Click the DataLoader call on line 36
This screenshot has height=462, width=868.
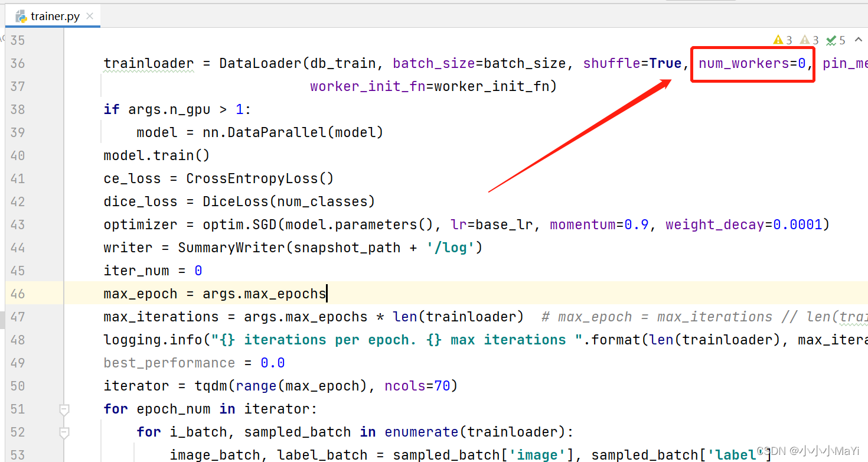tap(260, 63)
